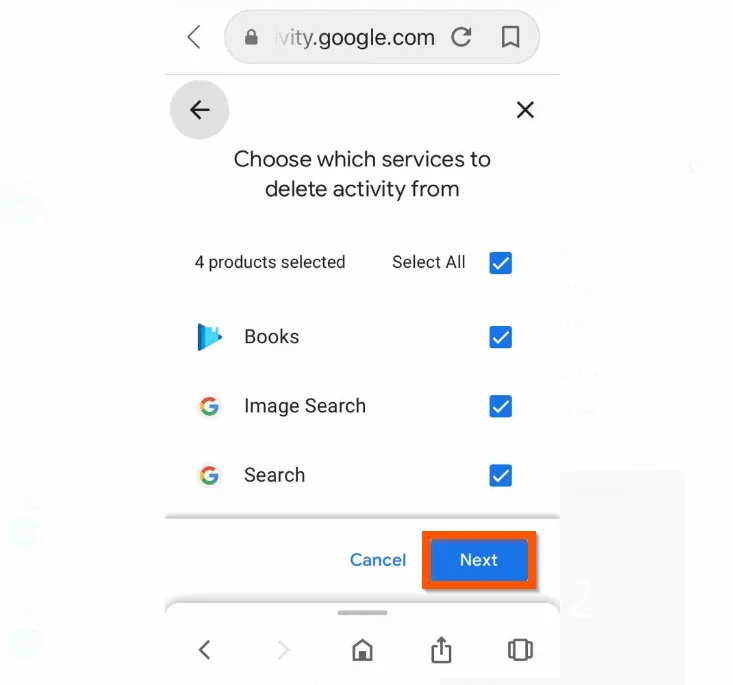
Task: Uncheck the Image Search checkbox
Action: click(500, 406)
